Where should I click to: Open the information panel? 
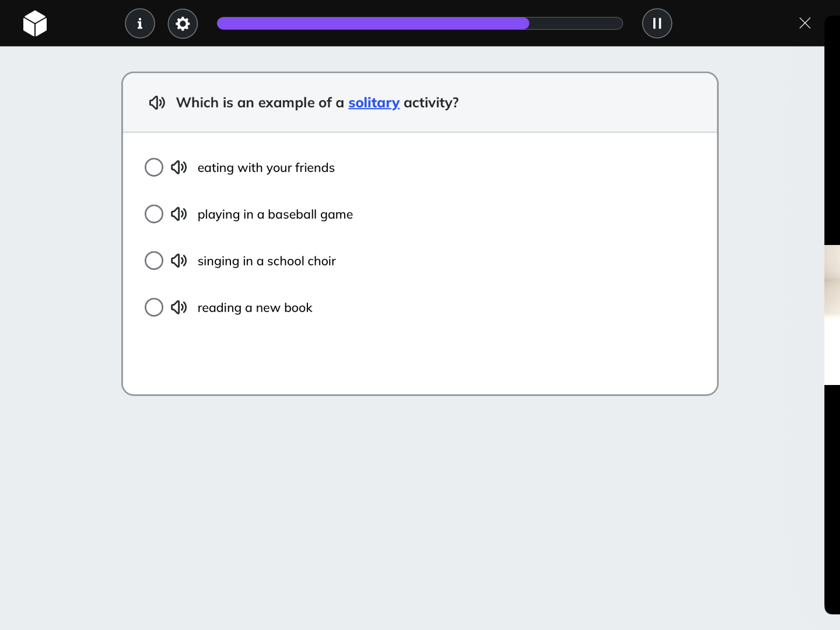coord(139,23)
